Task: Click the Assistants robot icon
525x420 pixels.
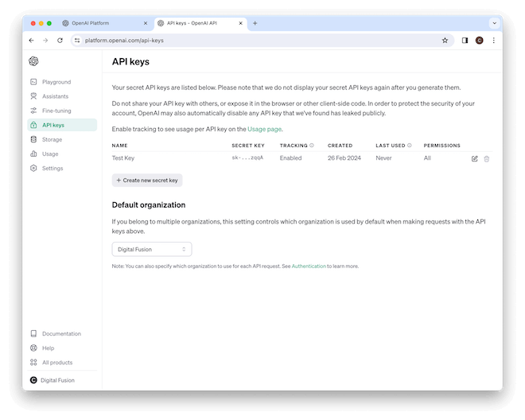Action: [x=33, y=96]
